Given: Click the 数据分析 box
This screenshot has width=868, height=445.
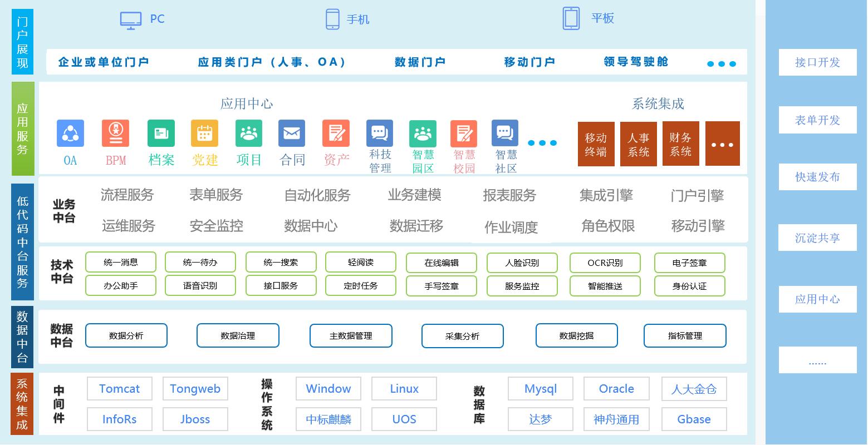Looking at the screenshot, I should pos(126,335).
